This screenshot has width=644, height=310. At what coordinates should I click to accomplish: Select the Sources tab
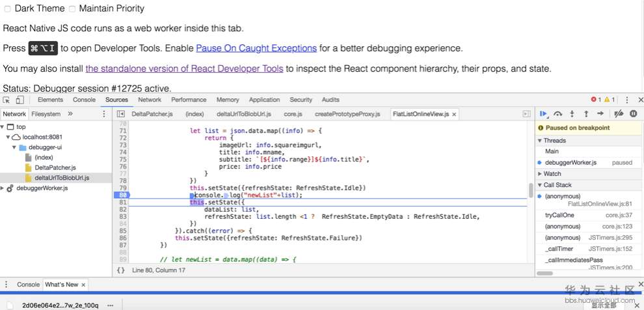tap(116, 100)
